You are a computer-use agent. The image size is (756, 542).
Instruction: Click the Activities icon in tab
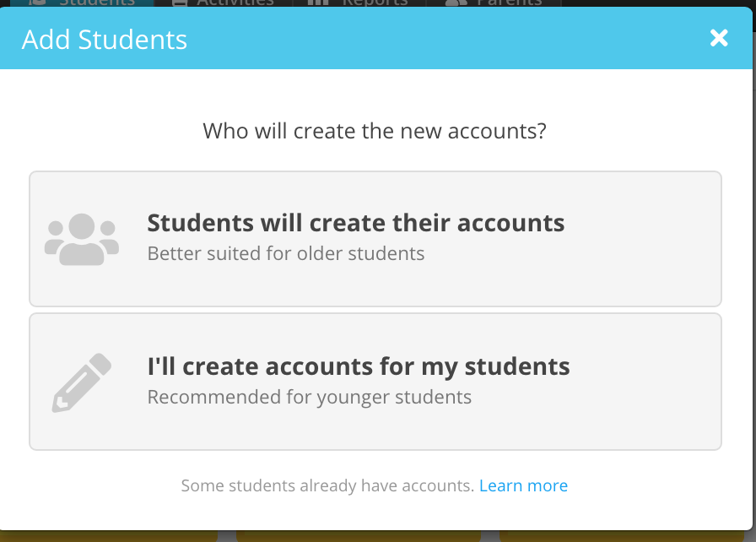coord(180,3)
